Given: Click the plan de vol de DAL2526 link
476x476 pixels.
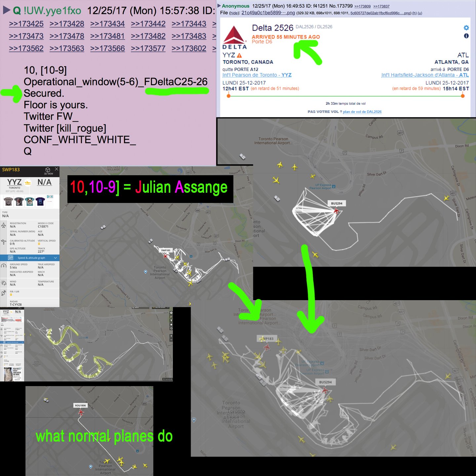Looking at the screenshot, I should [x=362, y=112].
